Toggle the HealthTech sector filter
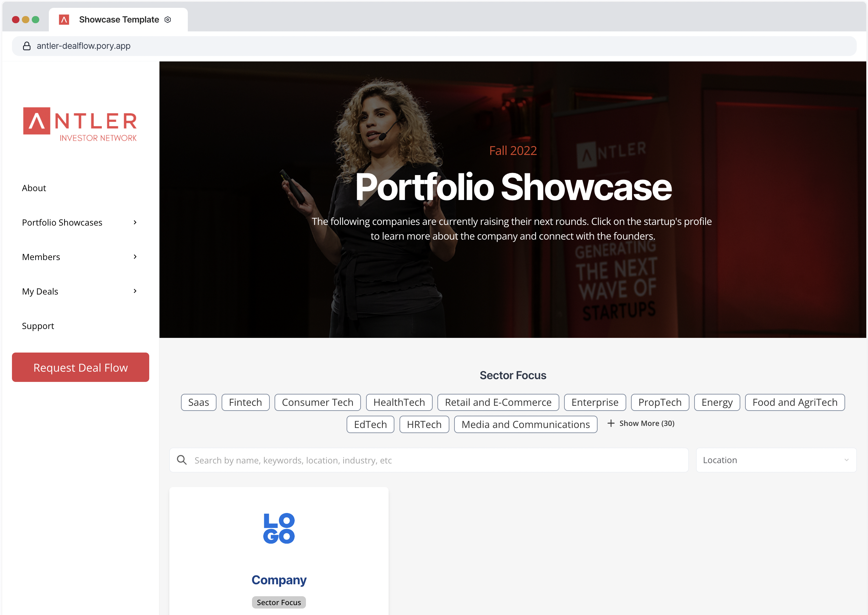868x615 pixels. [399, 402]
